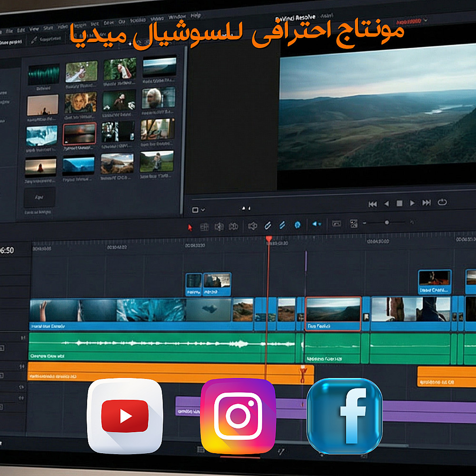The width and height of the screenshot is (476, 476).
Task: Select the embracing couple on a hillside clip thumbnail
Action: point(157,161)
